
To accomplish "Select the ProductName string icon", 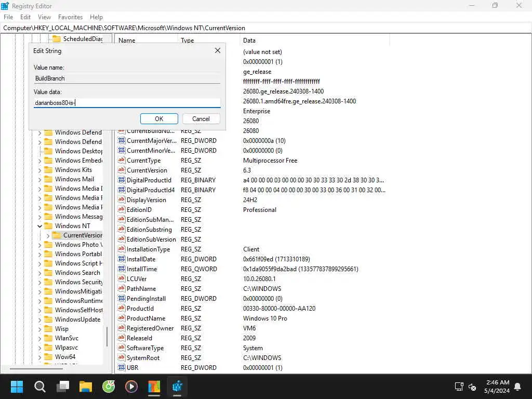I will (x=122, y=318).
